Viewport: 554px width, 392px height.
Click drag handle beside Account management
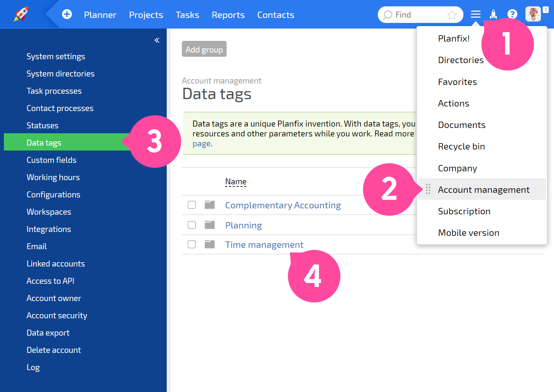pos(428,189)
